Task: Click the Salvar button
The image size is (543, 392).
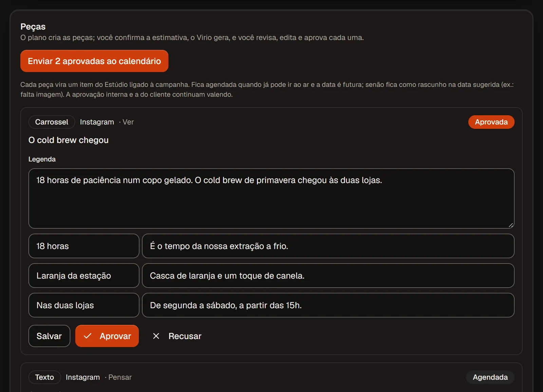Action: [x=49, y=336]
